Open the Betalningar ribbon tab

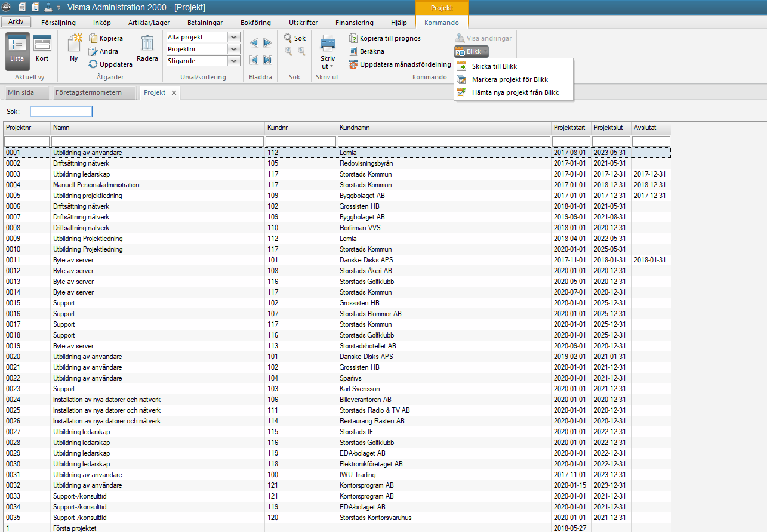click(205, 23)
